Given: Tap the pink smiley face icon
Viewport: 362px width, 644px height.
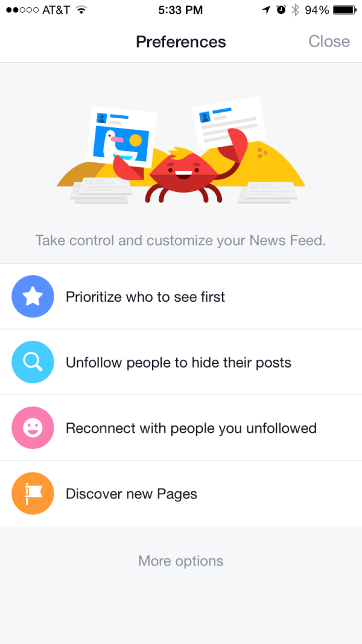Looking at the screenshot, I should tap(33, 428).
